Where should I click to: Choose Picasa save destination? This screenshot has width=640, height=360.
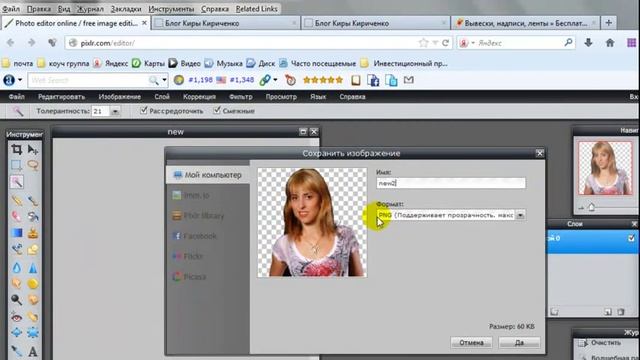click(189, 277)
